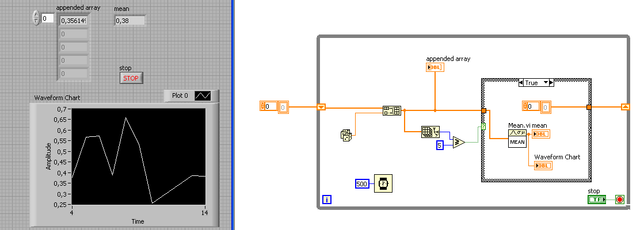Edit the array index numeric field
Image resolution: width=644 pixels, height=230 pixels.
[47, 18]
